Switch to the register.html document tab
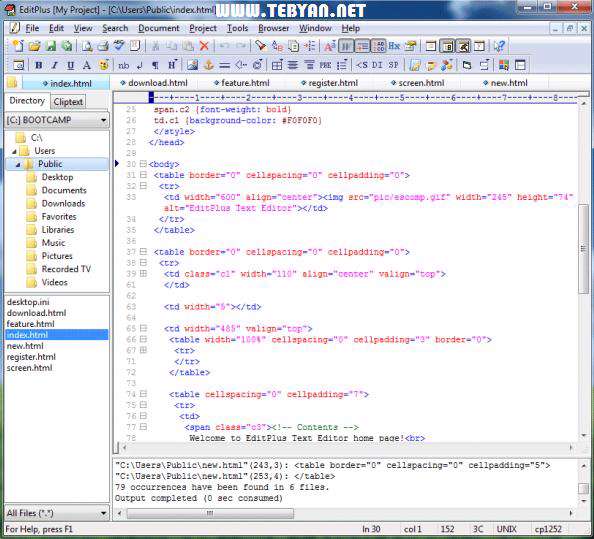Screen dimensions: 594x539 [x=329, y=83]
